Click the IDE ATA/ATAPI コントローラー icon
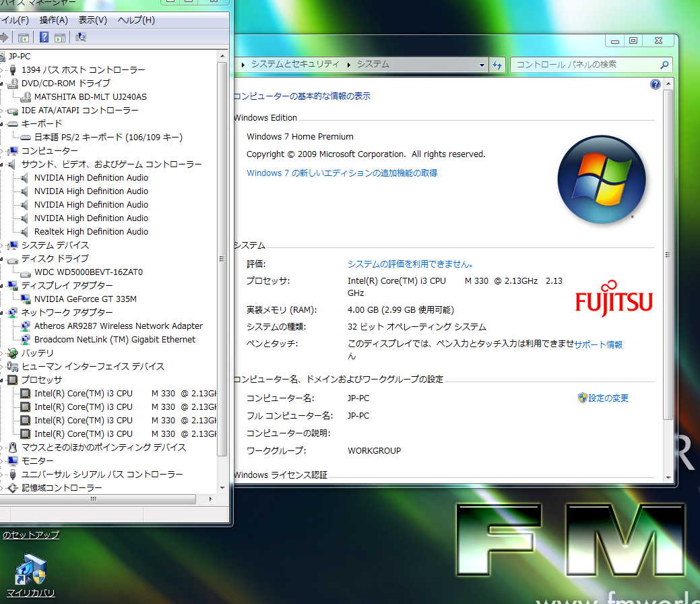Viewport: 700px width, 604px height. pyautogui.click(x=13, y=111)
